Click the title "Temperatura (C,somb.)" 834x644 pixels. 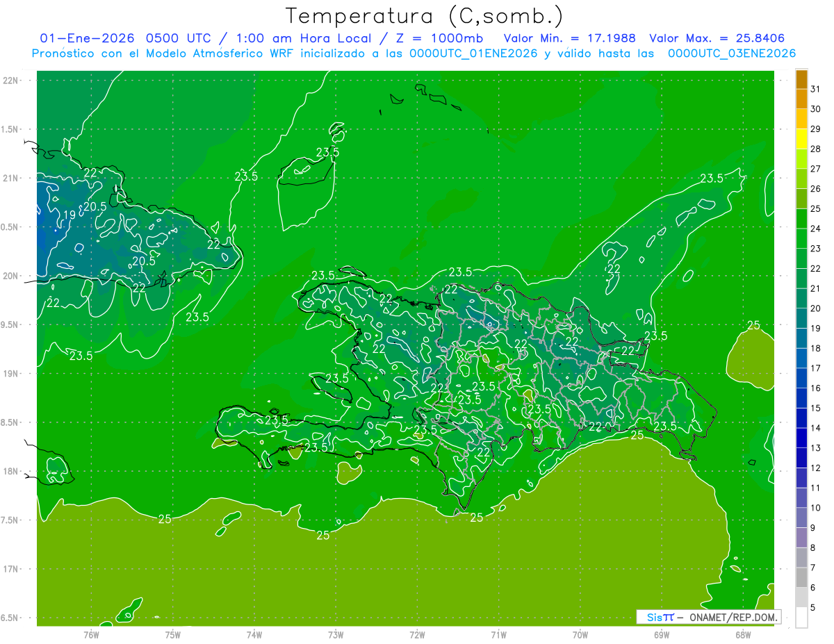tap(424, 16)
